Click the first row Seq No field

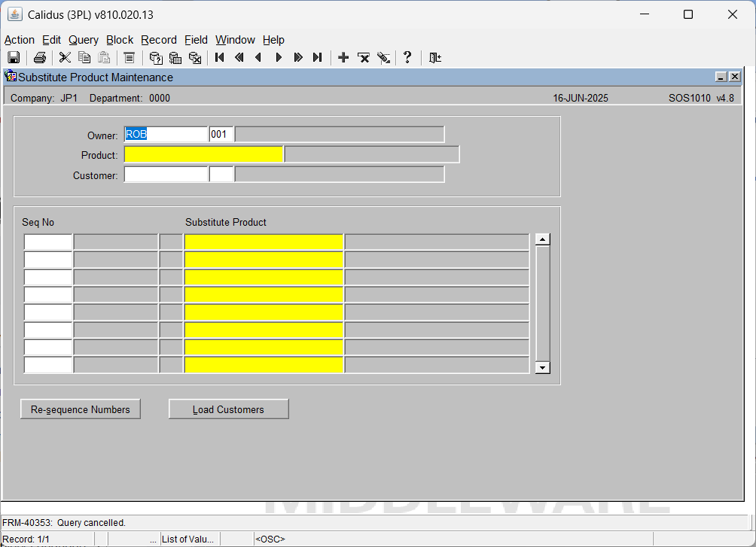tap(48, 242)
